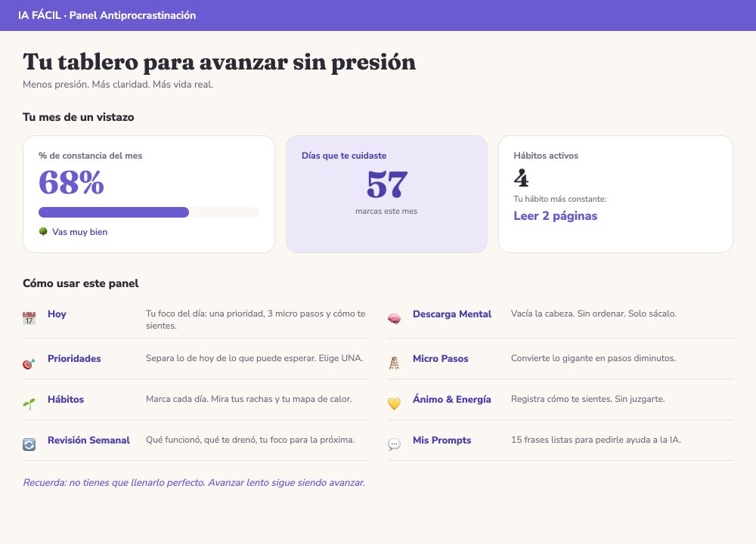Open the Revisión Semanal link
The height and width of the screenshot is (544, 756).
pos(88,440)
